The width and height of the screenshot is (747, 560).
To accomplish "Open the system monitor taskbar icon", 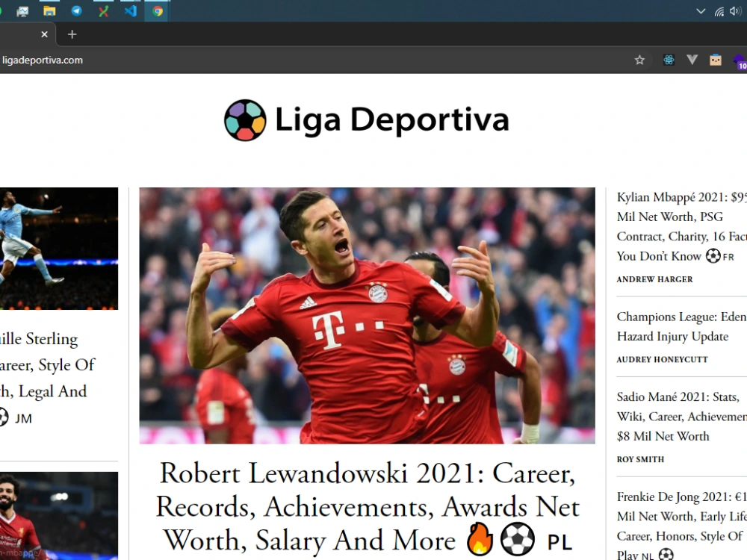I will 22,11.
